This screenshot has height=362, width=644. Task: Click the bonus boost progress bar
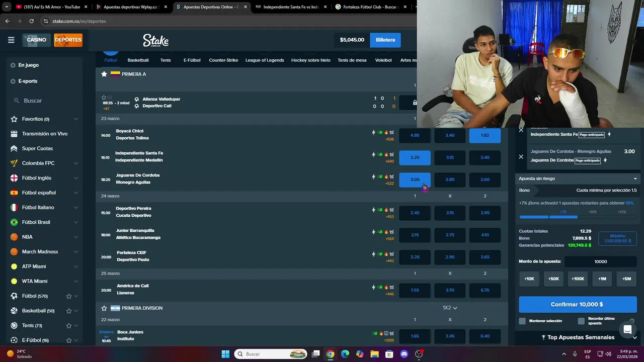click(578, 217)
